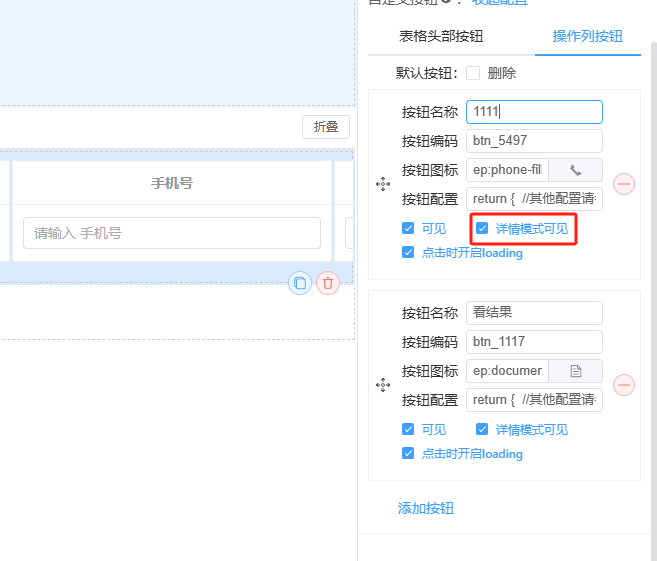This screenshot has height=561, width=657.
Task: Click the 手机号 column header
Action: [x=172, y=183]
